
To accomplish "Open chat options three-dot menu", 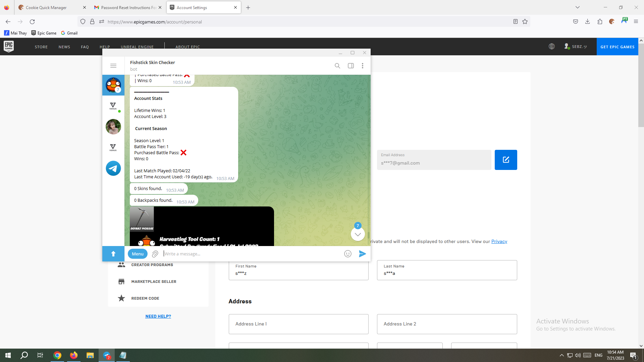I will [x=363, y=66].
